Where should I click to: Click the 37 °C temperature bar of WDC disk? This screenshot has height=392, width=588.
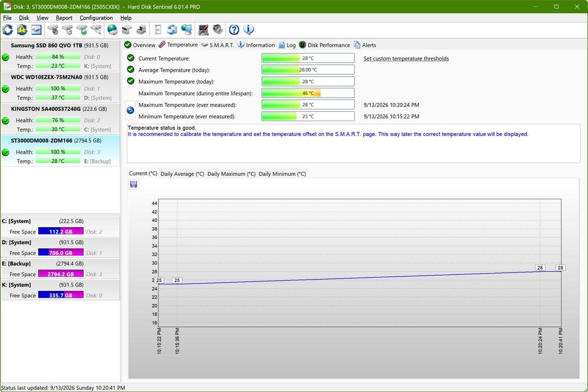pos(58,98)
